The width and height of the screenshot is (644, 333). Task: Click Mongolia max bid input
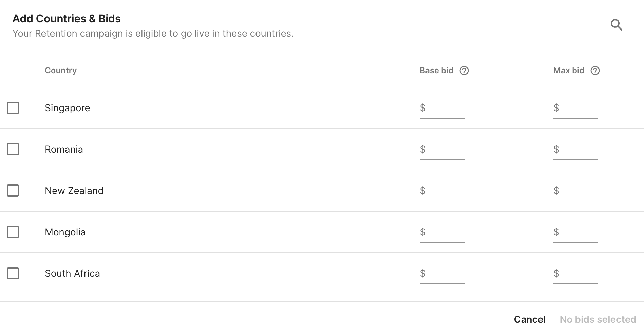point(577,232)
